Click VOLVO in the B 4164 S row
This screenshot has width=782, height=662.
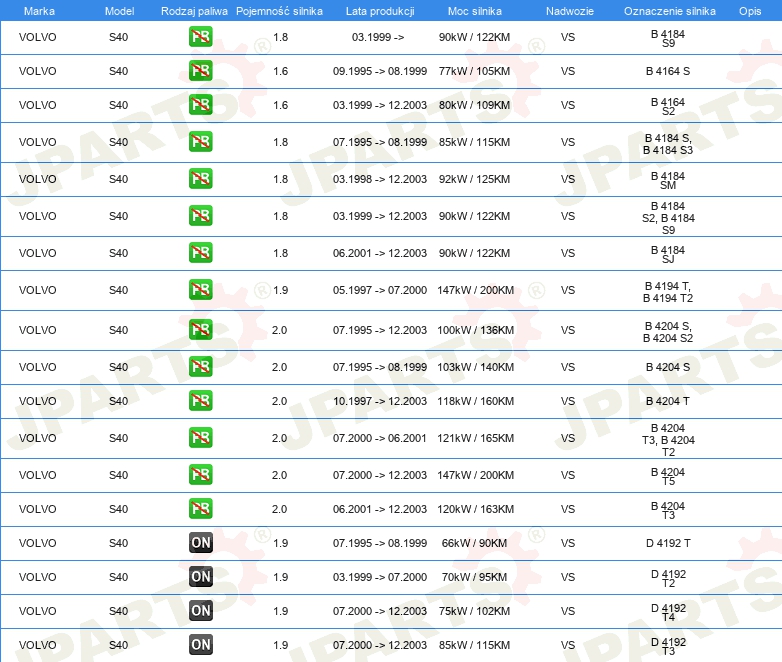pos(38,71)
